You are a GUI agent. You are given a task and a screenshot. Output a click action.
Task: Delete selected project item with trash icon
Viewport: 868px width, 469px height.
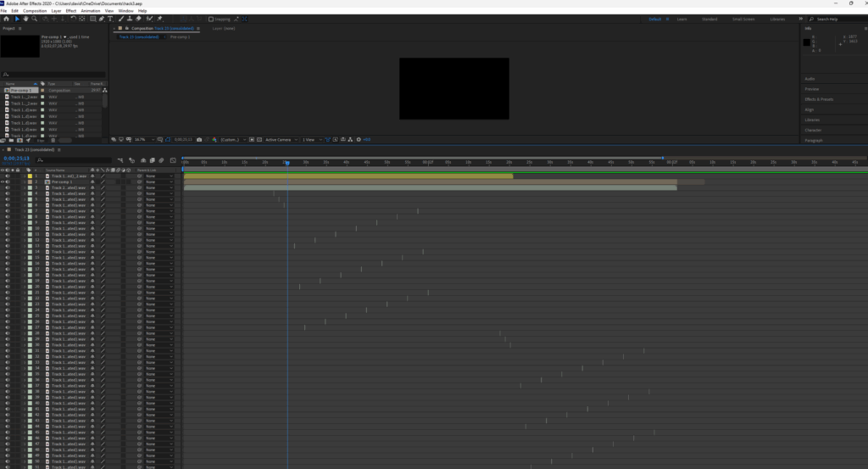click(x=53, y=140)
